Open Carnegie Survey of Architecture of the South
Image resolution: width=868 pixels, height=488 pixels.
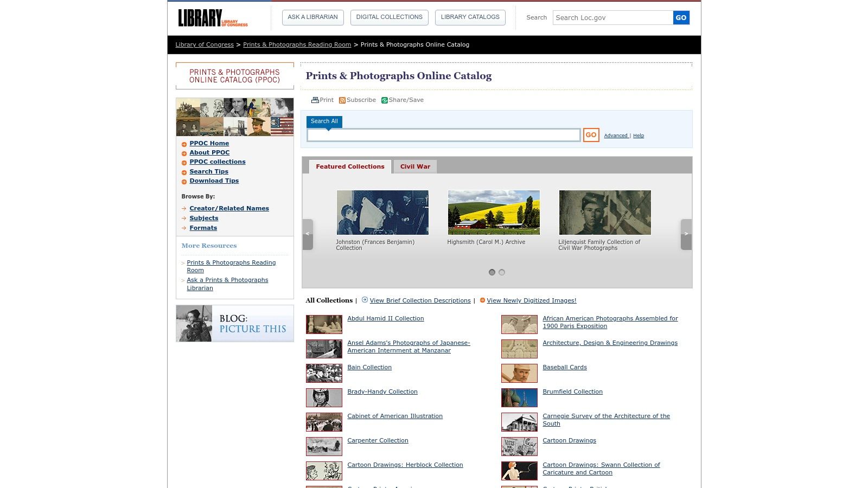pyautogui.click(x=606, y=420)
